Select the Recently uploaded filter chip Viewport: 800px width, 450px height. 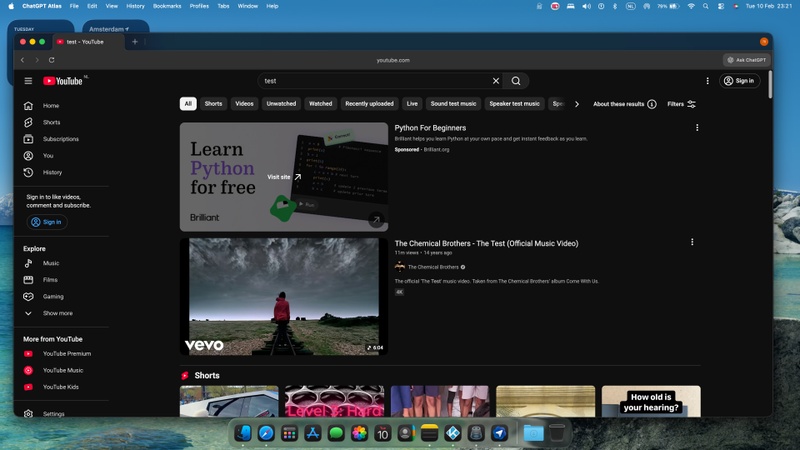(x=369, y=104)
